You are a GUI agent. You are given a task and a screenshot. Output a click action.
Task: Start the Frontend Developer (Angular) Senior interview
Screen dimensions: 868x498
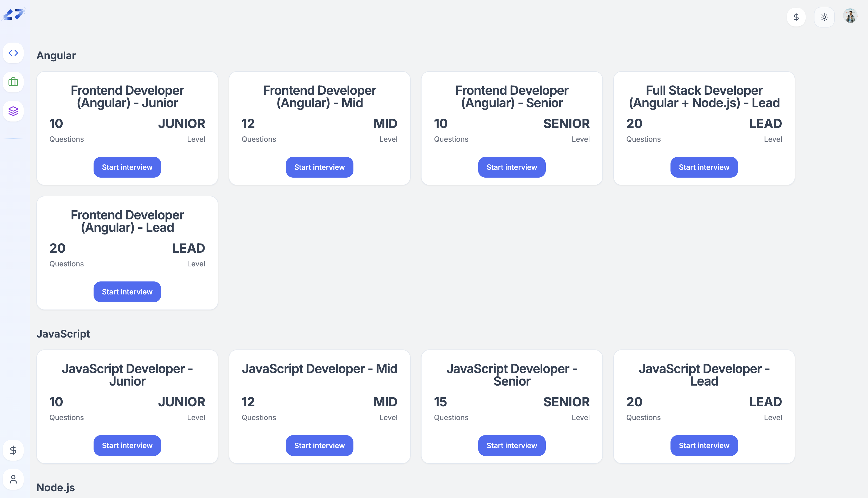point(512,167)
